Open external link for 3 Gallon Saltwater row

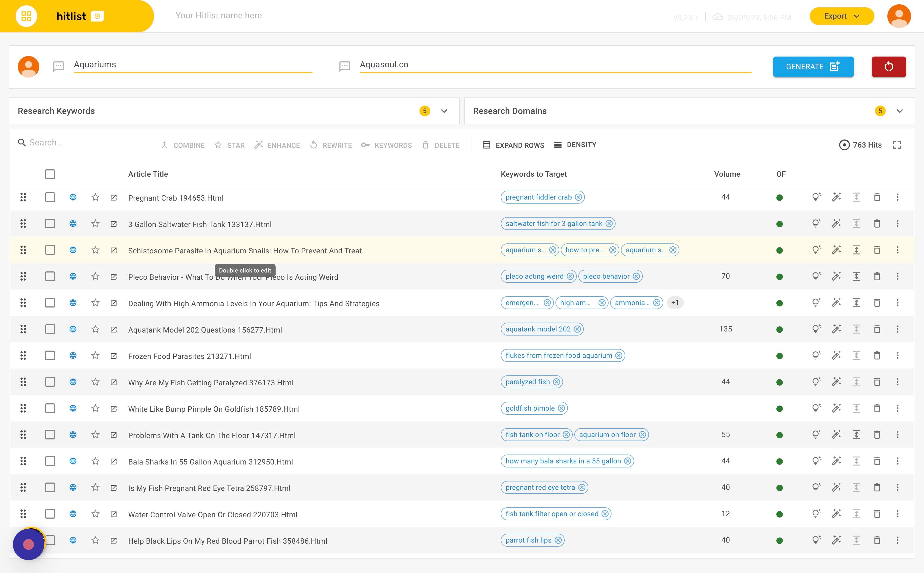click(x=113, y=223)
